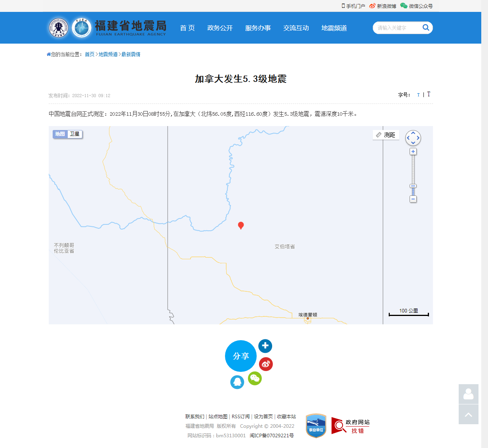Click the search magnifier icon
488x448 pixels.
tap(426, 27)
